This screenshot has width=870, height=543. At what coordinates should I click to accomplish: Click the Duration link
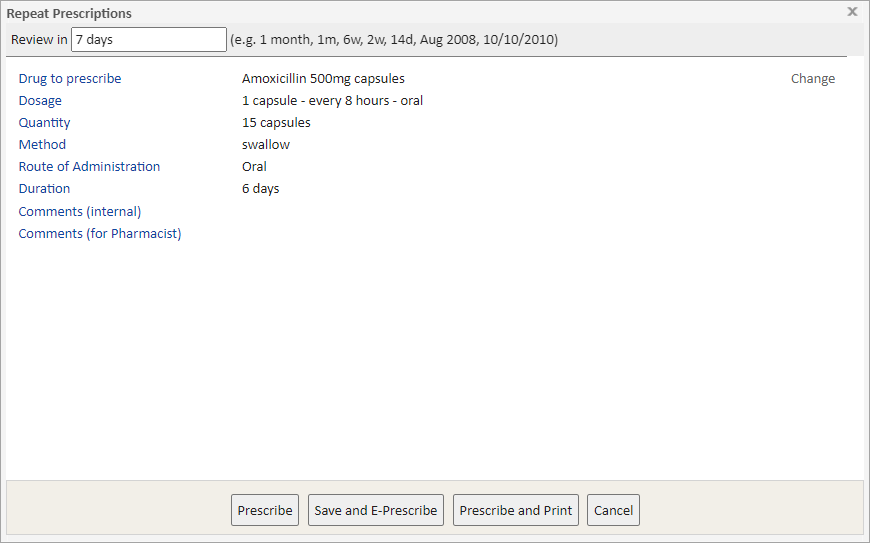(44, 189)
